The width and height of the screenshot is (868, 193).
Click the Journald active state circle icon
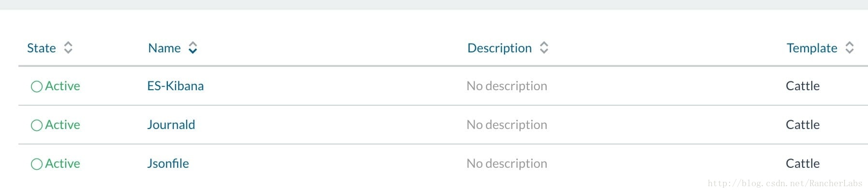point(37,125)
